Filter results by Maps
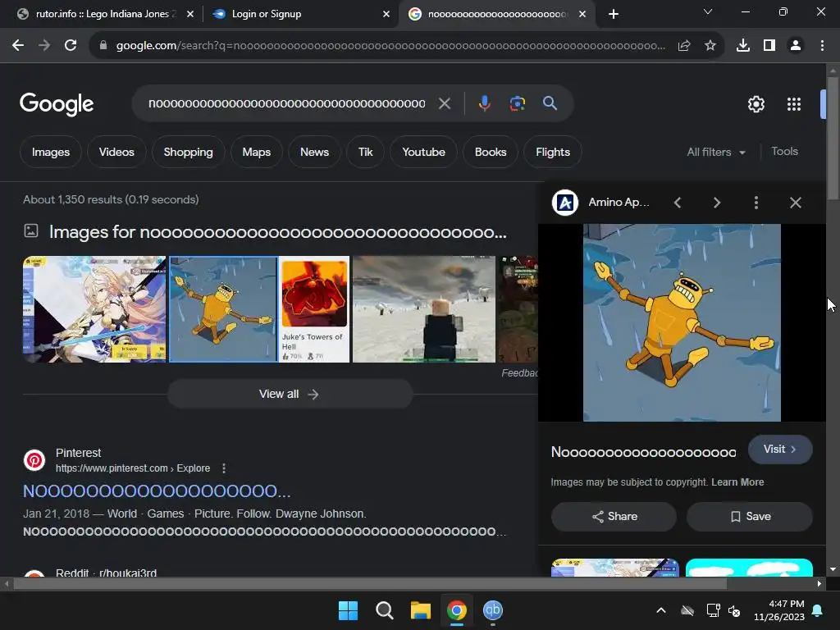Viewport: 840px width, 630px height. point(256,152)
